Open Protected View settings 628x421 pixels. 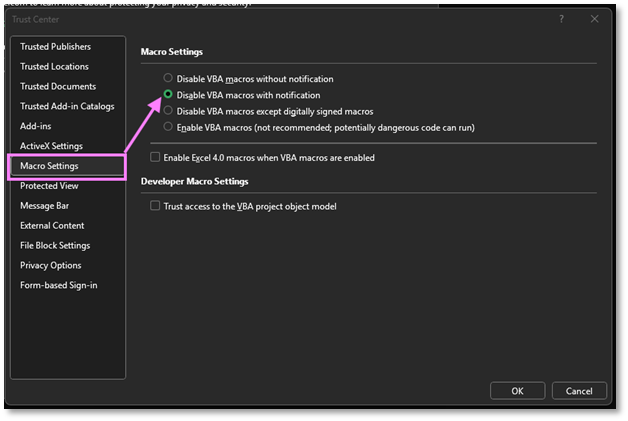(49, 186)
